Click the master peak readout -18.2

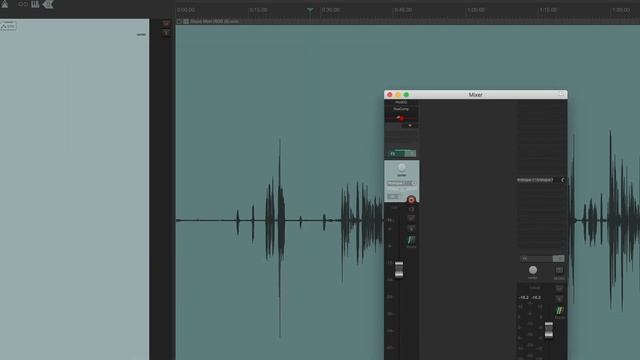click(524, 298)
